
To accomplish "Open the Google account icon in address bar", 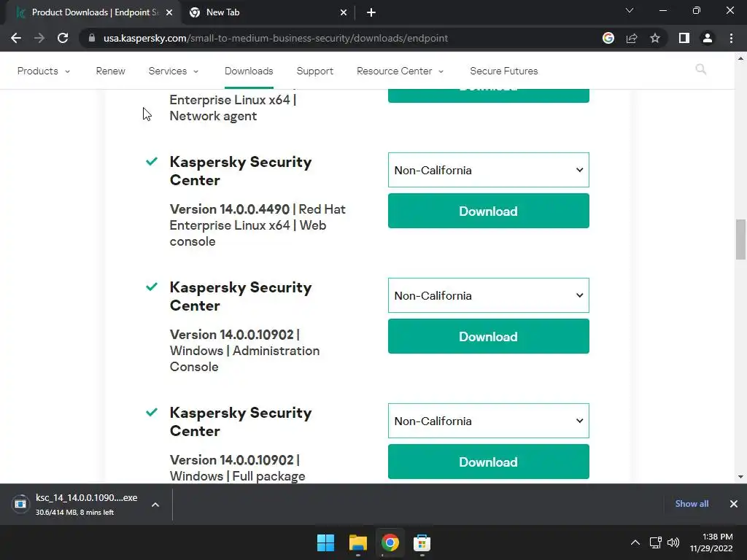I will pos(608,38).
